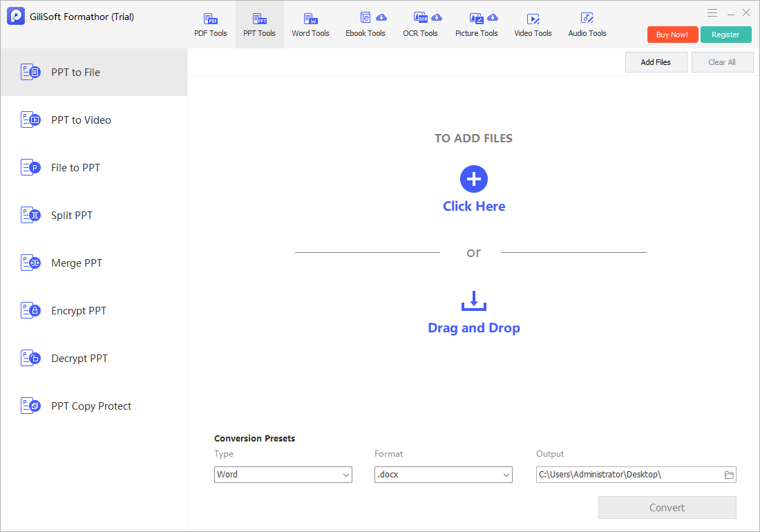Select PPT to Video in sidebar

point(94,120)
